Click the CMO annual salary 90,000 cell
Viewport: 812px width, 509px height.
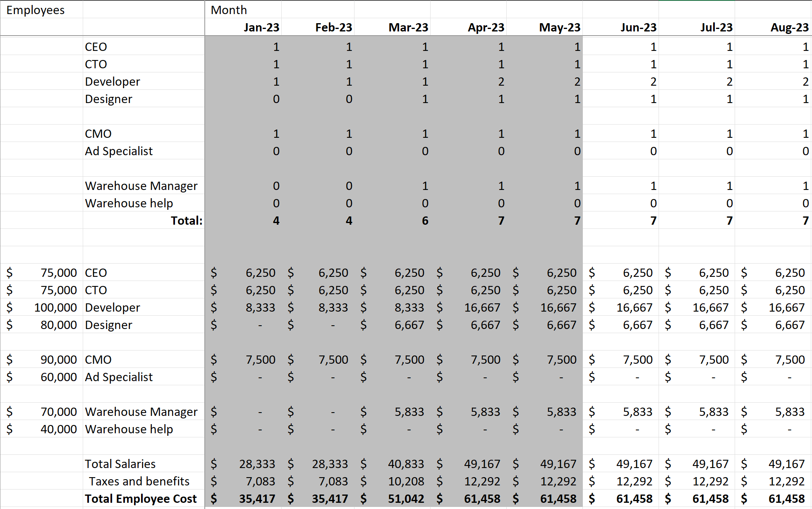(41, 359)
